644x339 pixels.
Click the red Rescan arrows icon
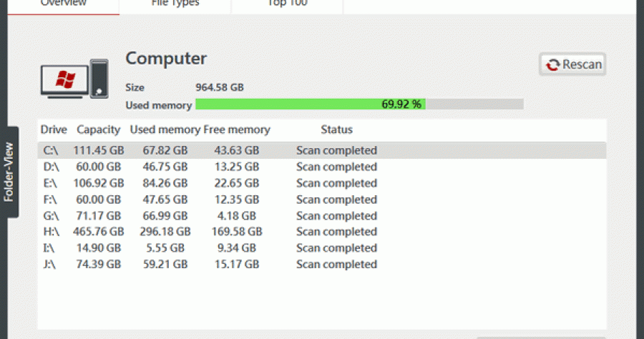coord(552,65)
